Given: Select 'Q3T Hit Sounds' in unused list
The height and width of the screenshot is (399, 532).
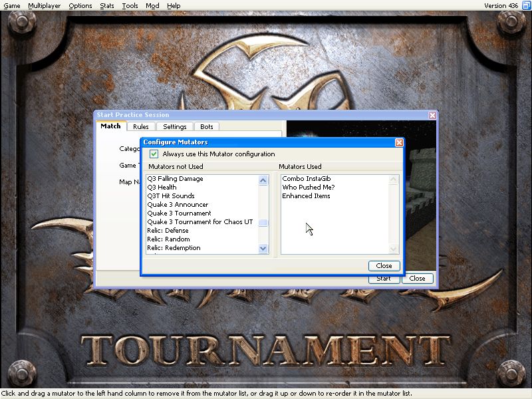Looking at the screenshot, I should click(171, 196).
